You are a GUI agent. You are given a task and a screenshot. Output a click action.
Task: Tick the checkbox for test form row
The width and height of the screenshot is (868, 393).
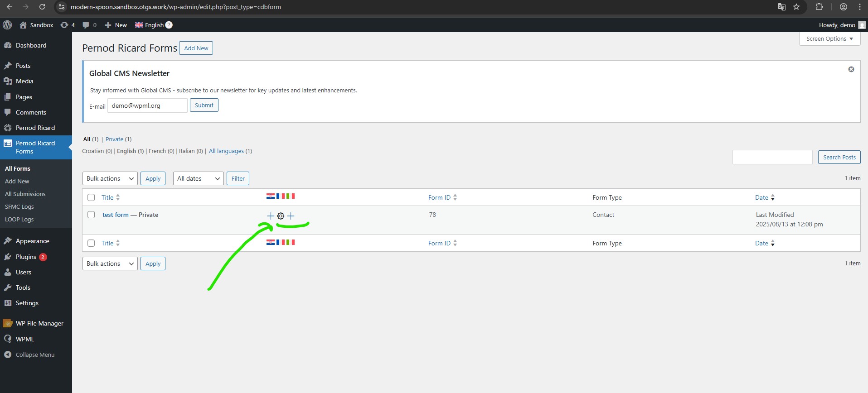point(91,215)
